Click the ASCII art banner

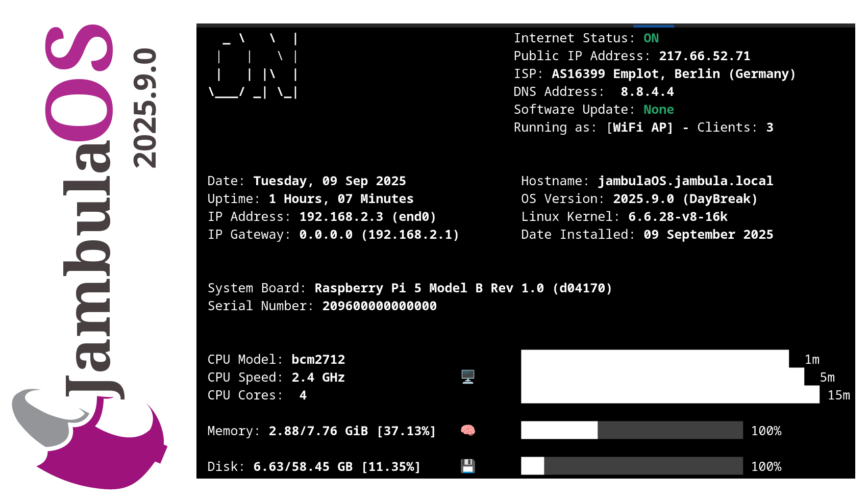coord(253,65)
